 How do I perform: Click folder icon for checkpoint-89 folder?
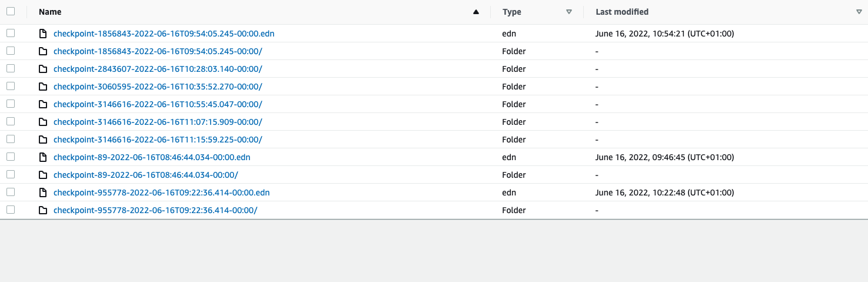42,175
